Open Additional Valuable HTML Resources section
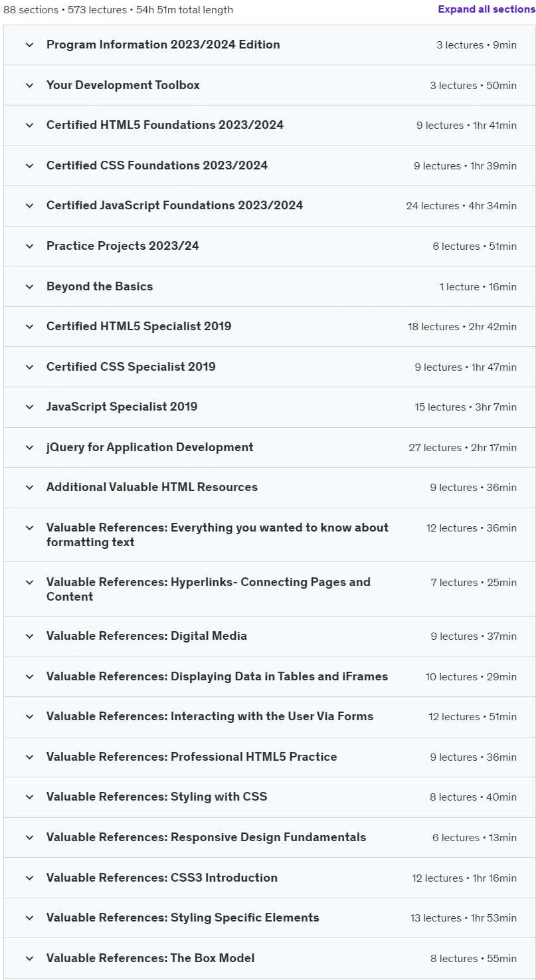The height and width of the screenshot is (980, 536). [x=269, y=488]
